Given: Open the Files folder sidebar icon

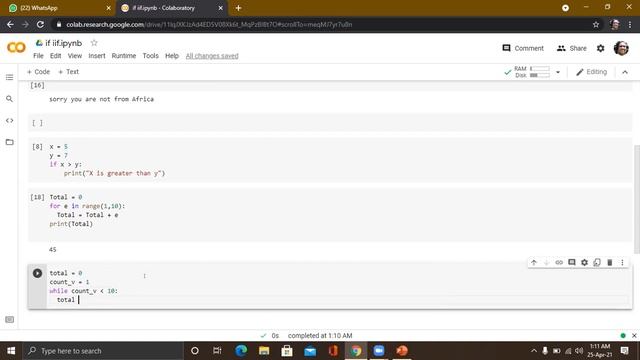Looking at the screenshot, I should (x=9, y=142).
